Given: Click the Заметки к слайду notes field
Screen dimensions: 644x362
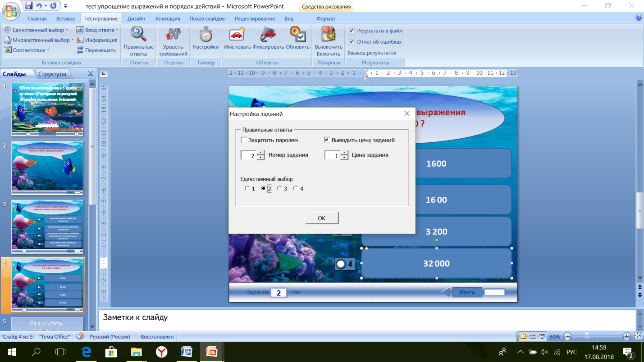Looking at the screenshot, I should (366, 320).
